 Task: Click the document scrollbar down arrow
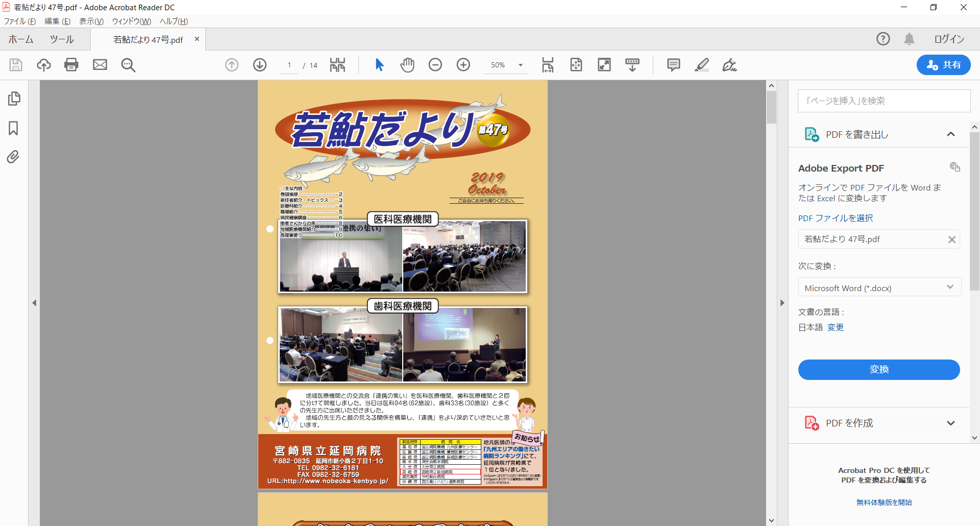pyautogui.click(x=771, y=521)
